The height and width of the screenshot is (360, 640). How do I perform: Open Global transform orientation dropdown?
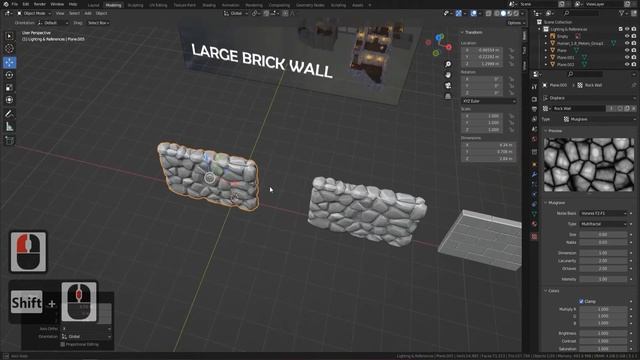pyautogui.click(x=236, y=13)
